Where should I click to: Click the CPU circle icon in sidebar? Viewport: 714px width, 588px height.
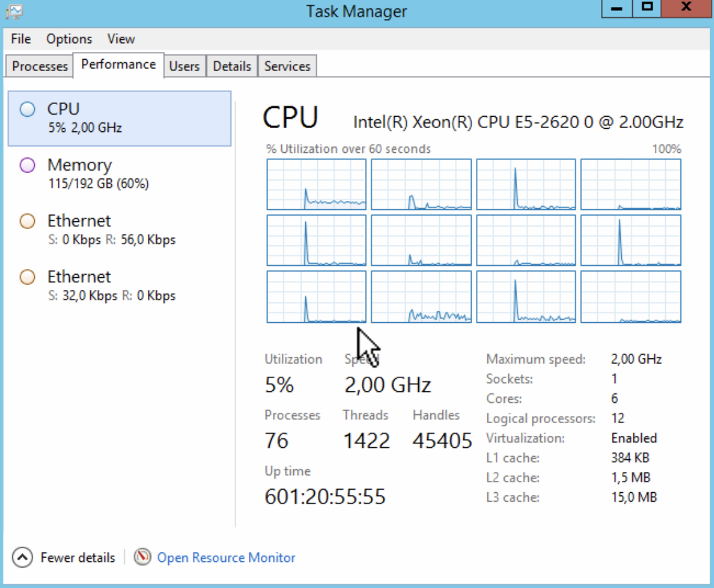click(x=27, y=110)
